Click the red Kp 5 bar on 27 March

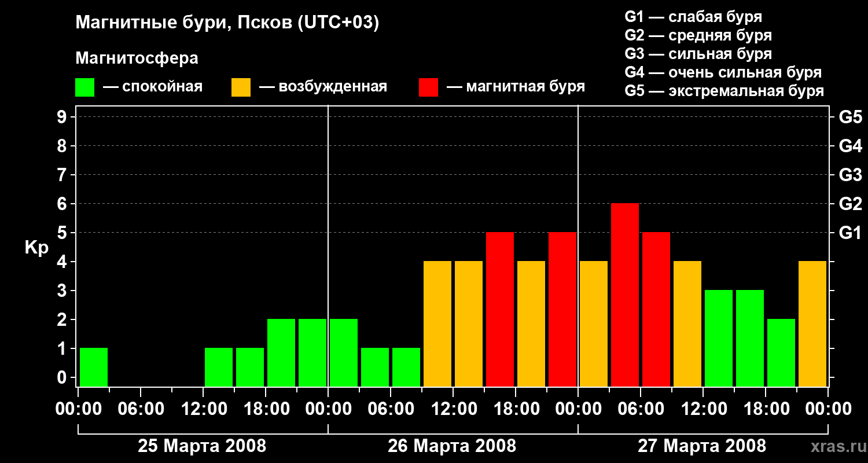656,309
